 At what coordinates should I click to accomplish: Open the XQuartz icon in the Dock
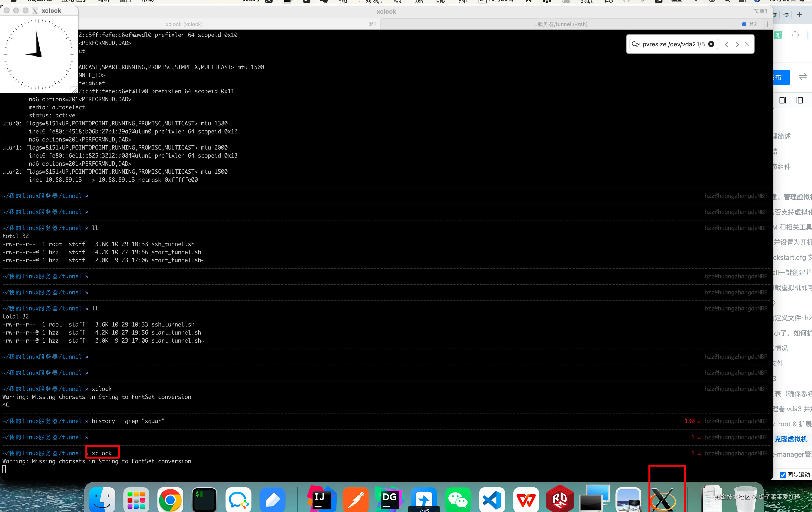[x=663, y=499]
